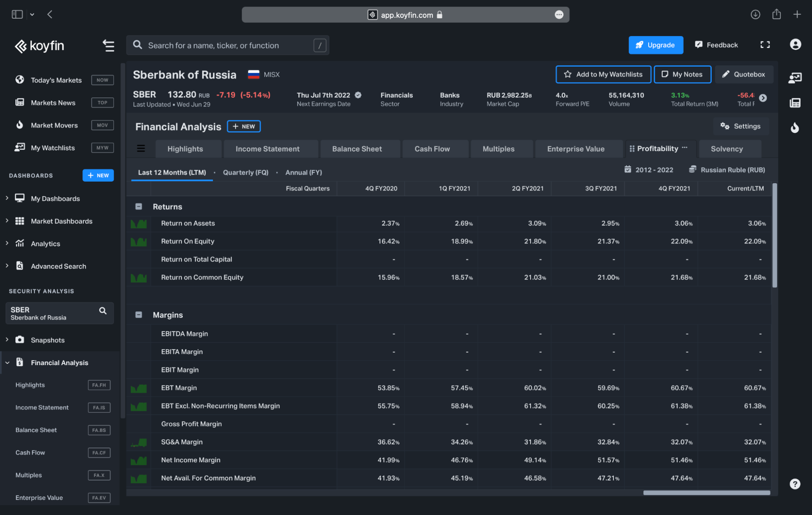Open Financial Analysis Settings

pos(741,126)
